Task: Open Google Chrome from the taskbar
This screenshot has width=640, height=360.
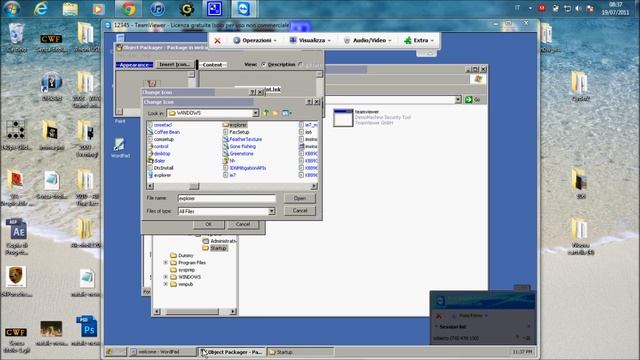Action: (x=128, y=9)
